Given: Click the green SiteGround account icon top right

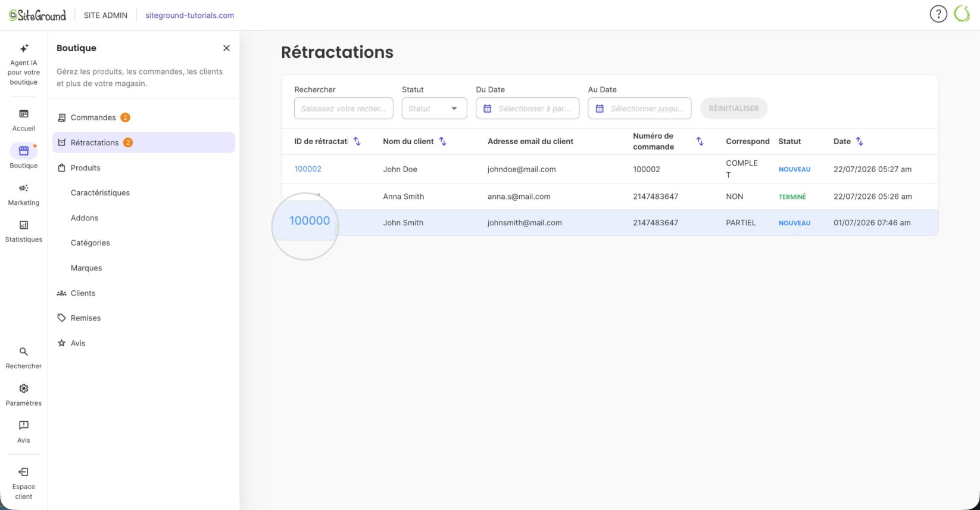Looking at the screenshot, I should click(x=962, y=14).
